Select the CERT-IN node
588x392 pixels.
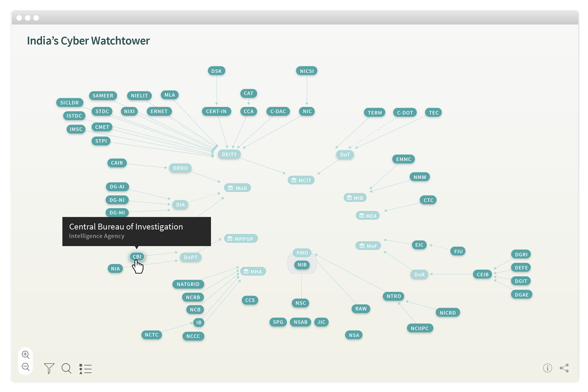[x=216, y=111]
